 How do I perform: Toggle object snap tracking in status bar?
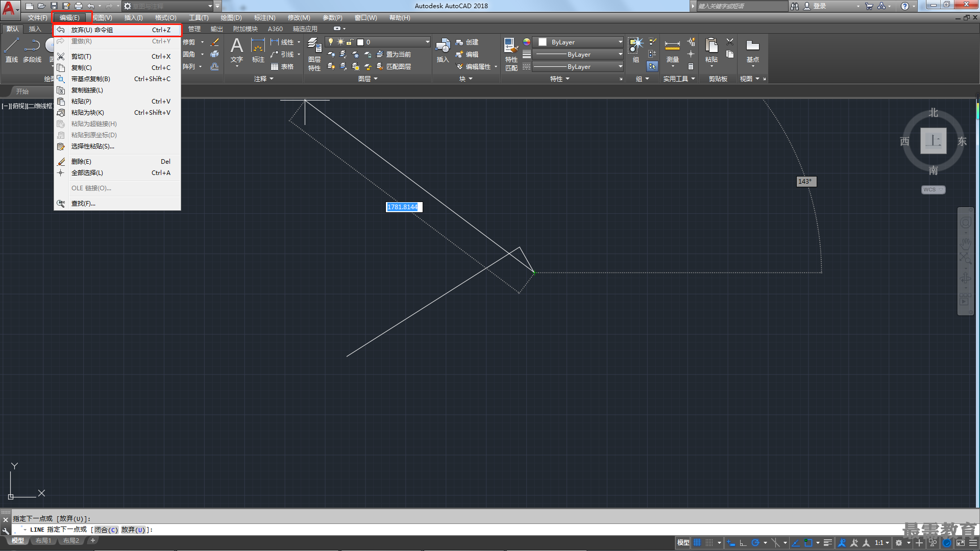click(796, 543)
